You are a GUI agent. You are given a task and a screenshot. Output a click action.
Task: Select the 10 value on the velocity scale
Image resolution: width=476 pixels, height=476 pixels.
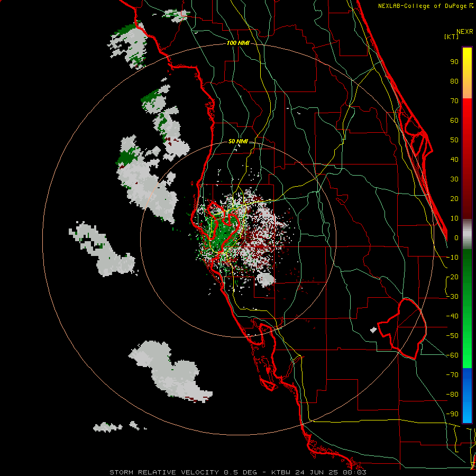454,218
